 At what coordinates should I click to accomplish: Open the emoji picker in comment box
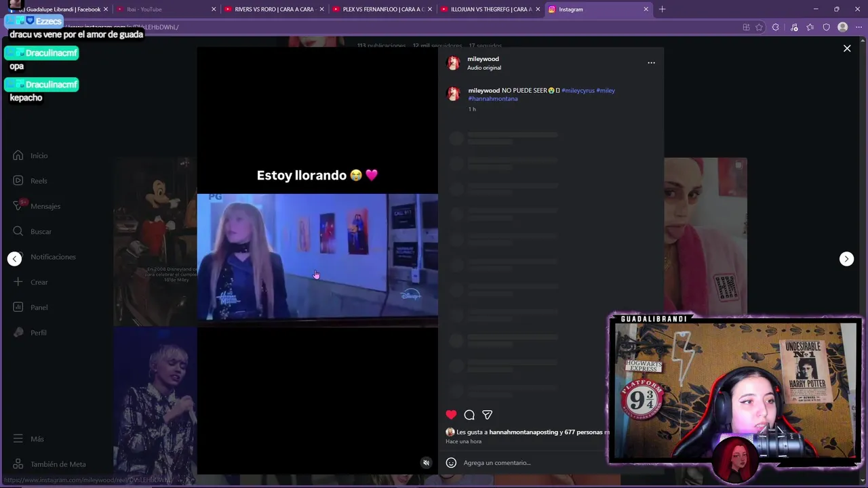click(451, 463)
